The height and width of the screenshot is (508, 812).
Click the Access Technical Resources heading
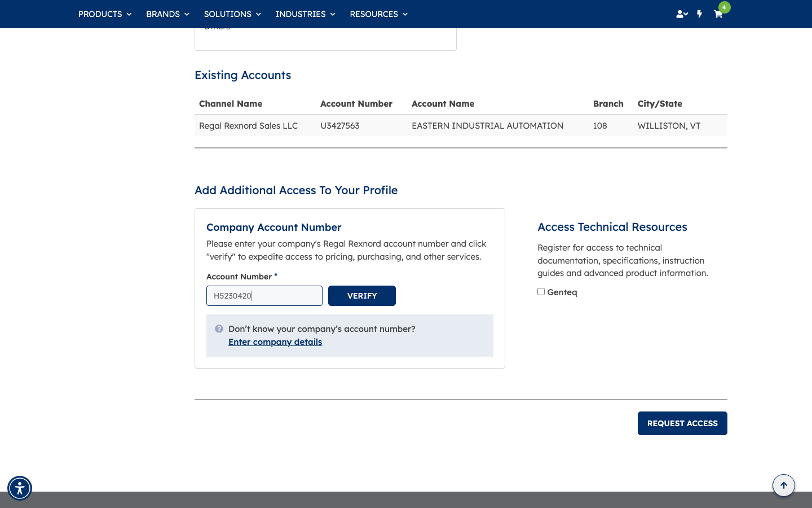pos(612,227)
